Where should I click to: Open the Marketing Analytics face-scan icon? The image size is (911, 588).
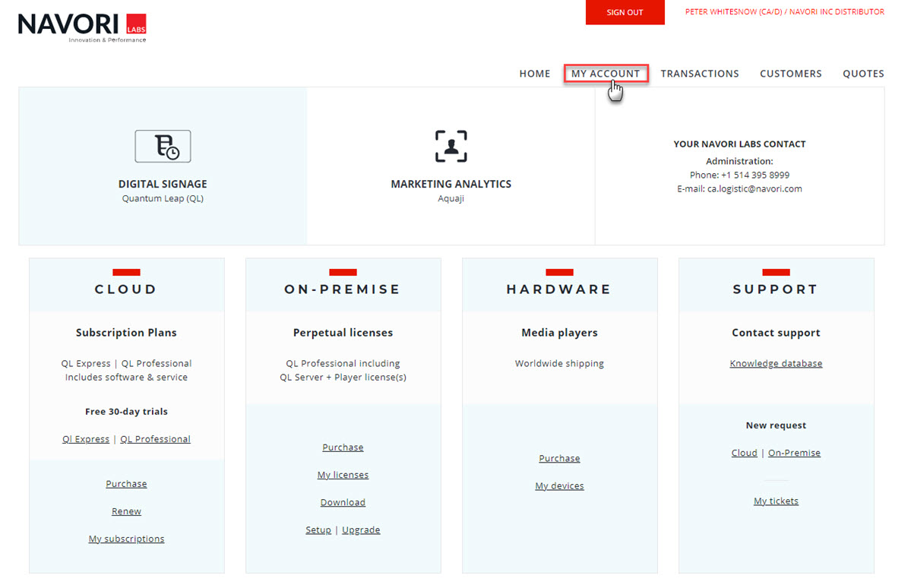[451, 146]
